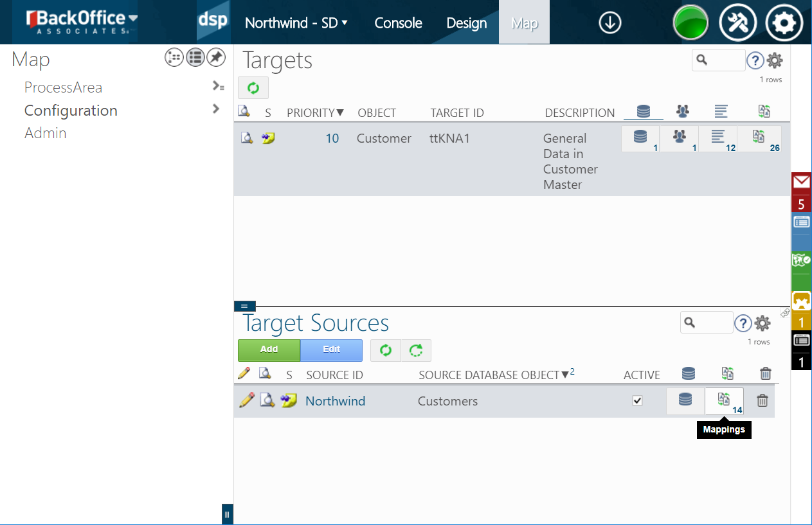Open the settings gear in top header

pos(784,23)
